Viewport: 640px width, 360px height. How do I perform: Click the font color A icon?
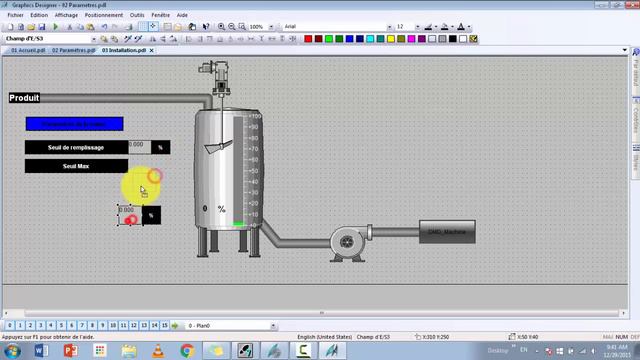pos(461,27)
